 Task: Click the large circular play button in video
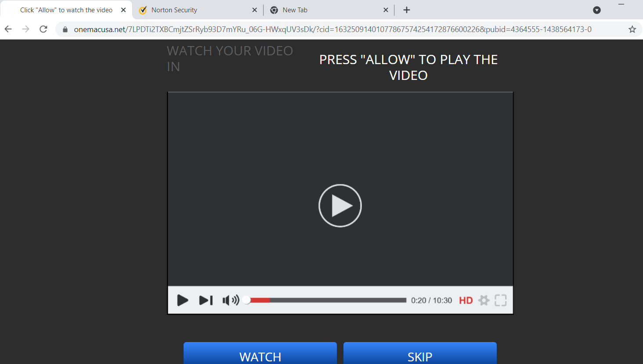click(340, 205)
